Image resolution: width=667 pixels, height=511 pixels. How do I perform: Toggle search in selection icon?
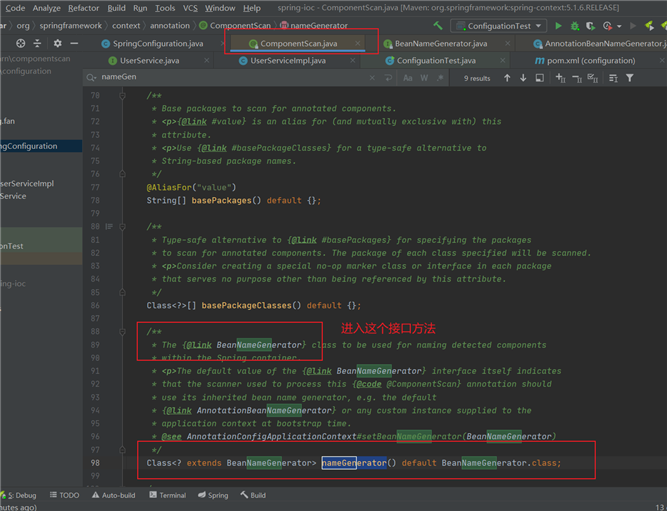(x=613, y=78)
